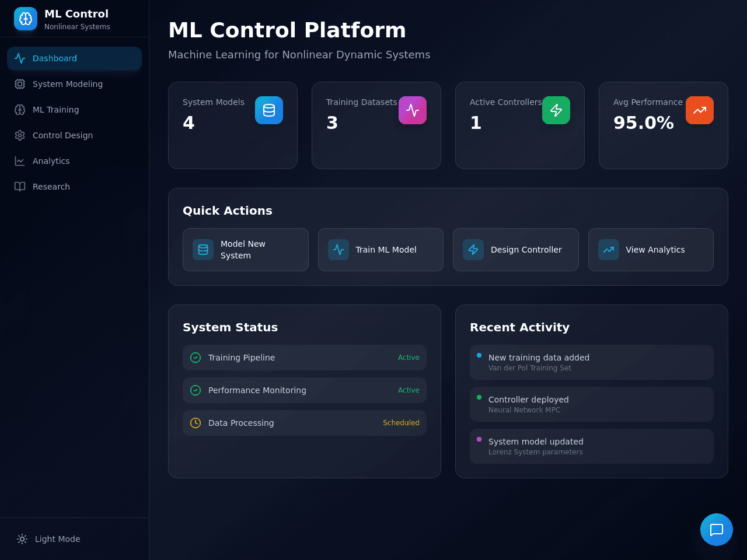This screenshot has height=560, width=747.
Task: Select the Training Pipeline status row
Action: (305, 358)
